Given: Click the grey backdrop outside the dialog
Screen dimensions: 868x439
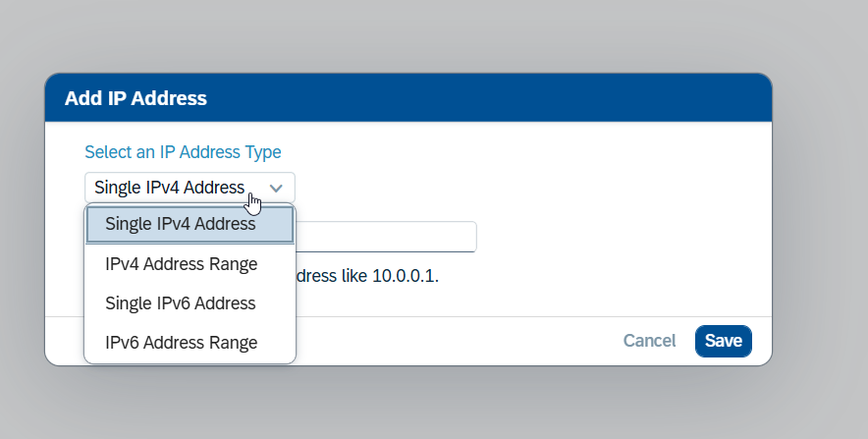Looking at the screenshot, I should click(x=820, y=216).
